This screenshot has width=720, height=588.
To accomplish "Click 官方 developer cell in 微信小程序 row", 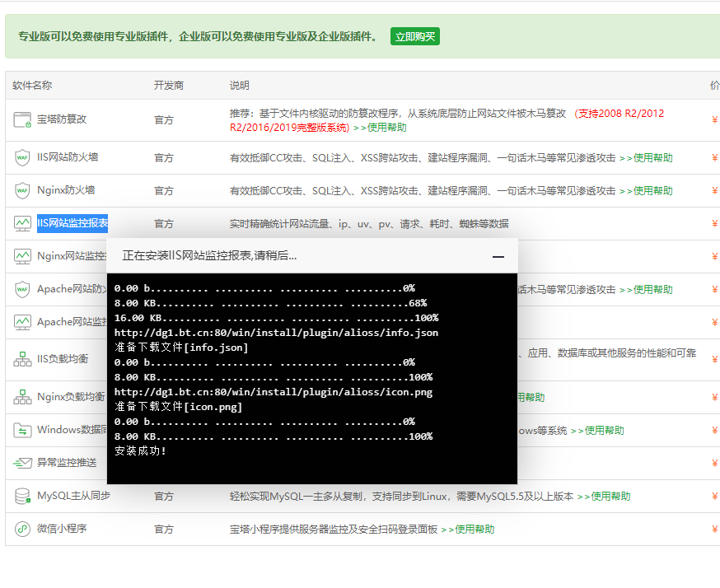I will pos(164,530).
